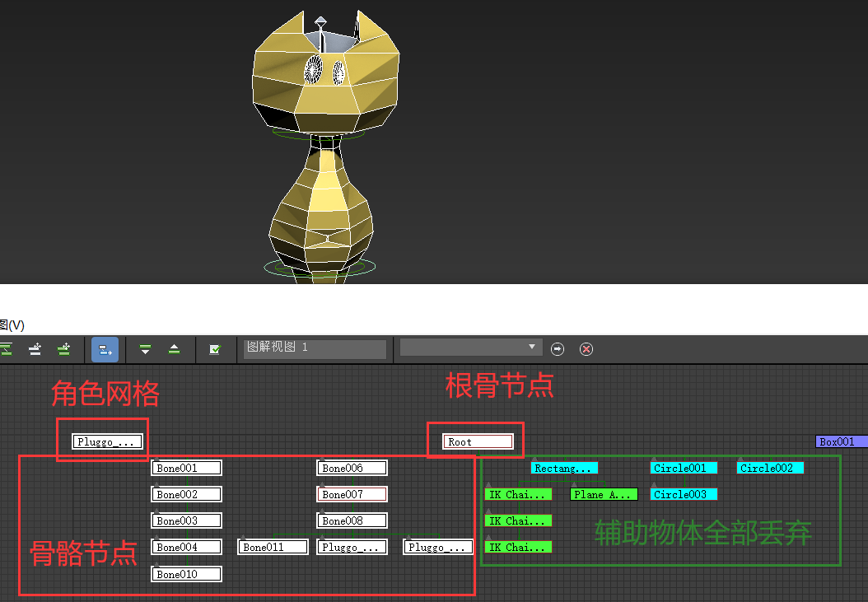Image resolution: width=868 pixels, height=602 pixels.
Task: Click the red X icon beside the find arrow
Action: (586, 348)
